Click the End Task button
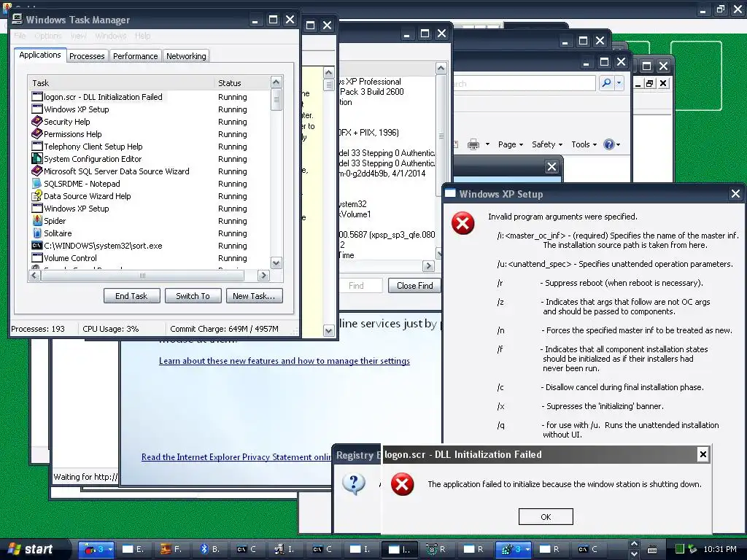Image resolution: width=747 pixels, height=560 pixels. point(131,296)
